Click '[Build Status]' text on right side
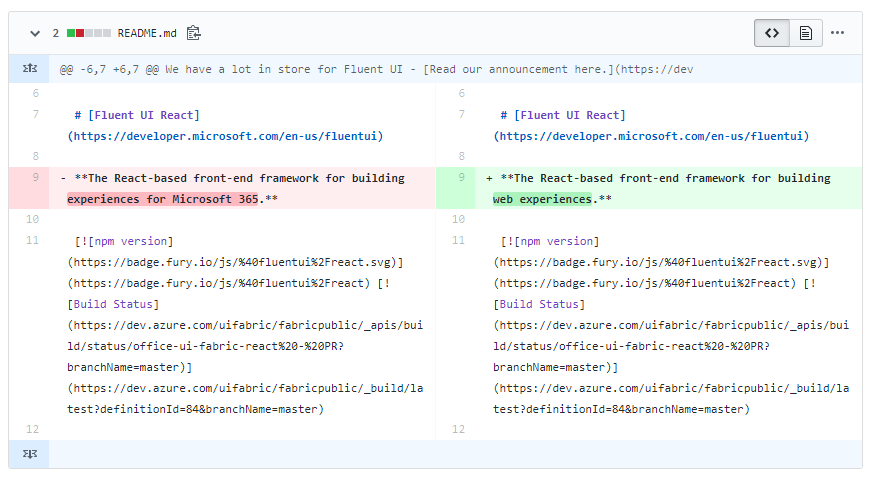870x478 pixels. tap(539, 304)
